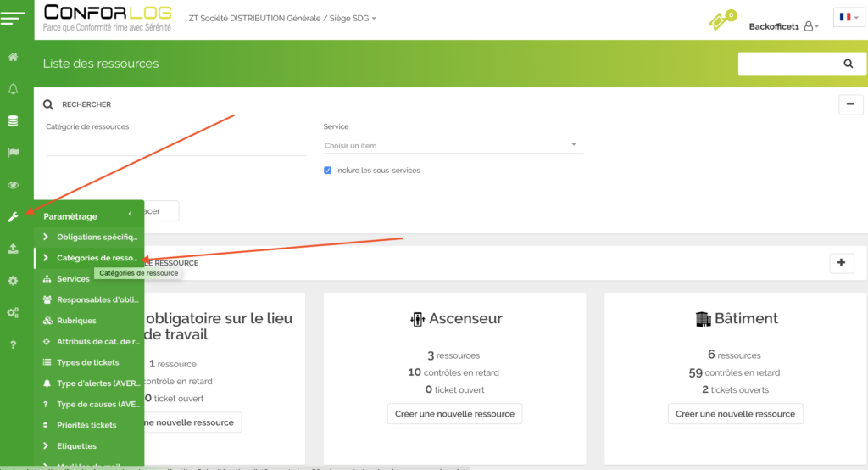Viewport: 868px width, 470px height.
Task: Open Types de tickets in Paramétrage menu
Action: [87, 362]
